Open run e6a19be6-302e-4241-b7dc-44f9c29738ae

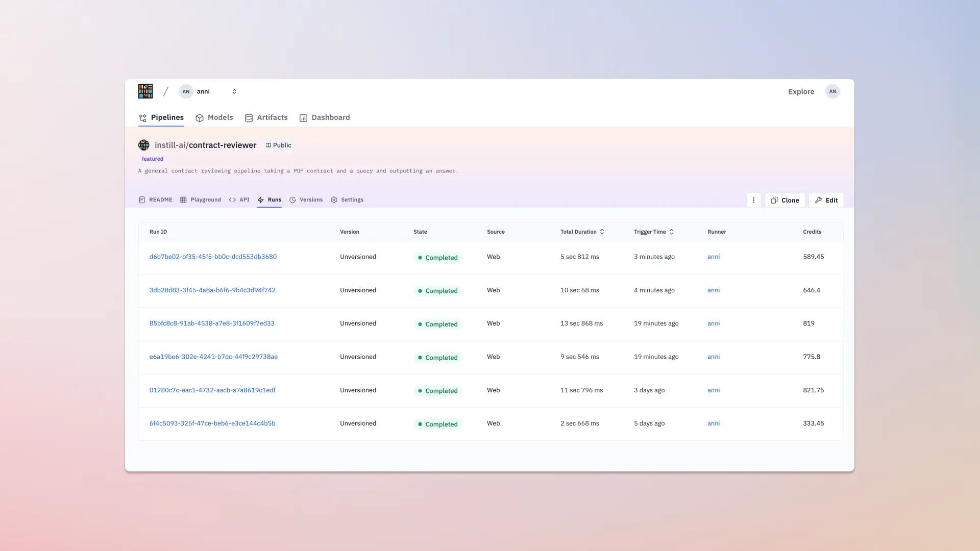click(x=213, y=357)
